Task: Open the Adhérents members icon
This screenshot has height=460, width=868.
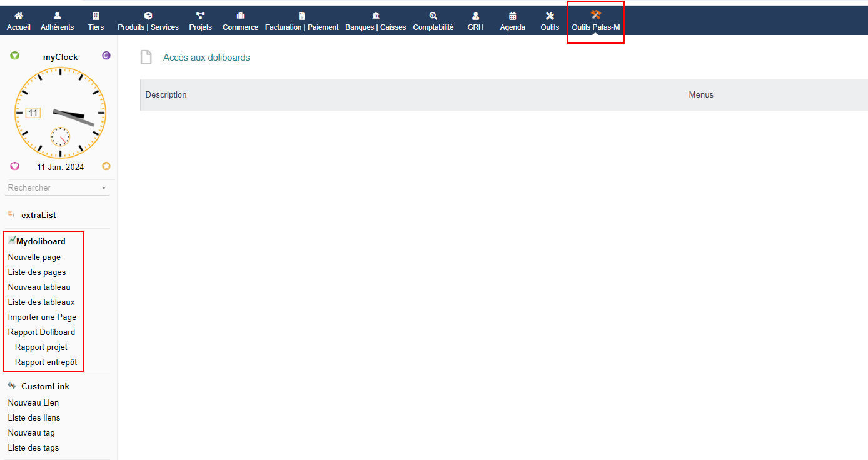Action: coord(57,16)
